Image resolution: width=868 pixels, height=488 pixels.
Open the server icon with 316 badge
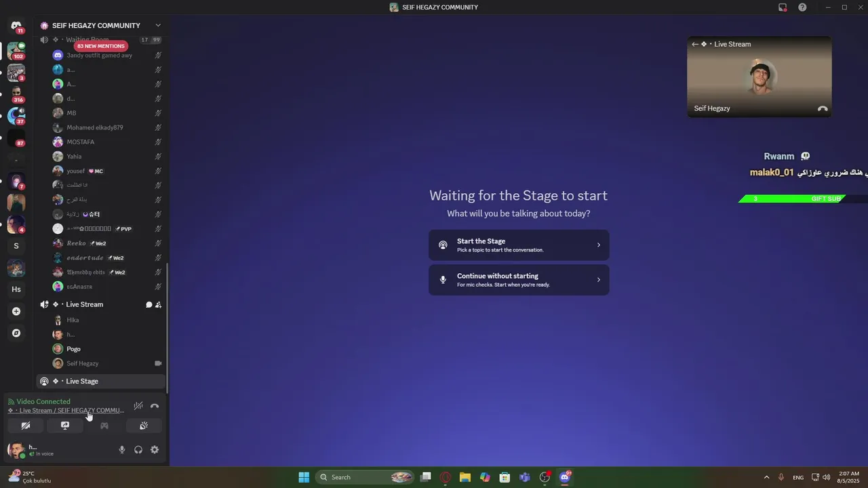point(16,93)
